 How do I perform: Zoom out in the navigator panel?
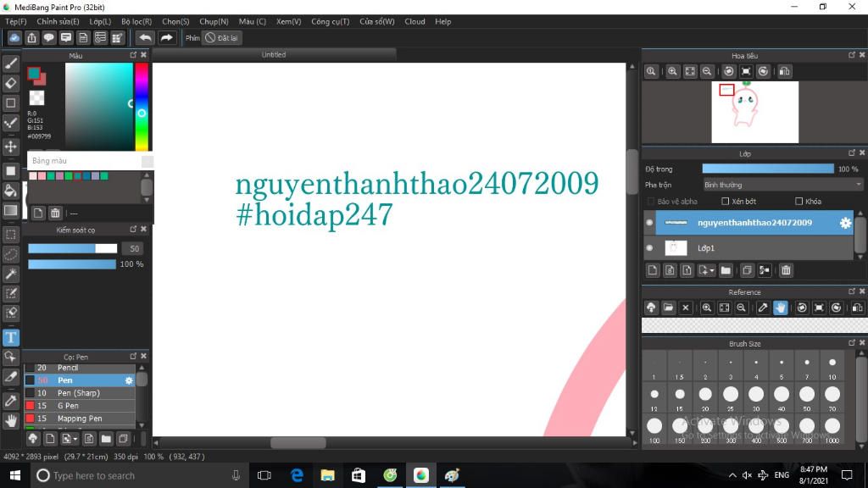point(707,71)
